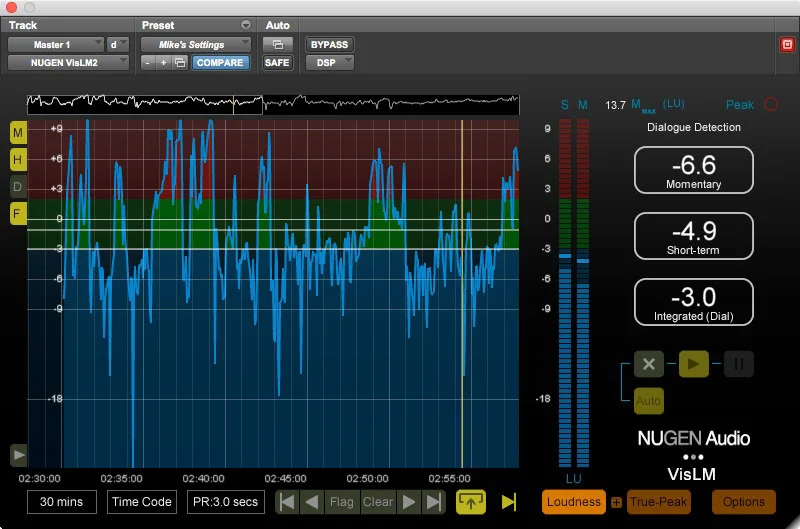Click the plus link between Loudness and True-Peak
The image size is (800, 529).
pyautogui.click(x=616, y=502)
